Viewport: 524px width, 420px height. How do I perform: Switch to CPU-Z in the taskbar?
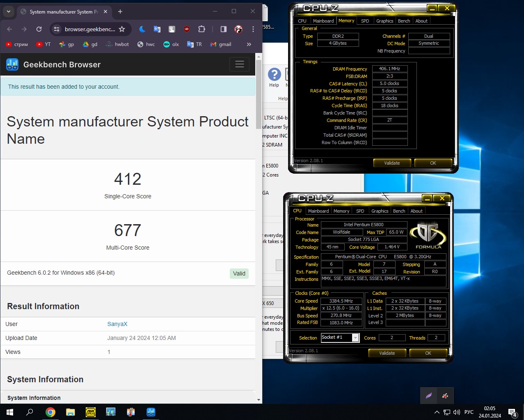pos(90,412)
